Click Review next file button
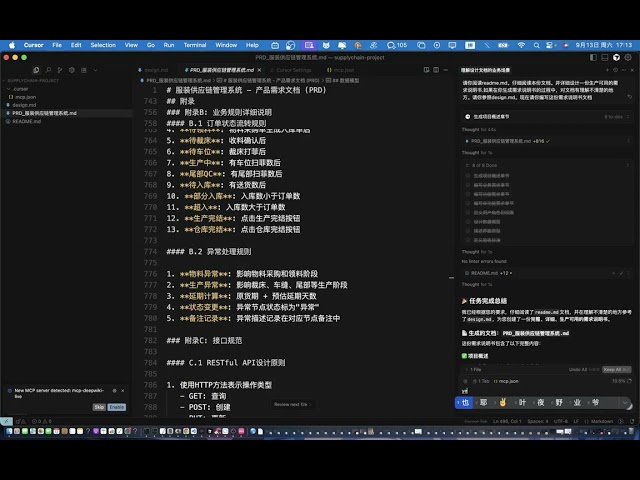 (293, 404)
